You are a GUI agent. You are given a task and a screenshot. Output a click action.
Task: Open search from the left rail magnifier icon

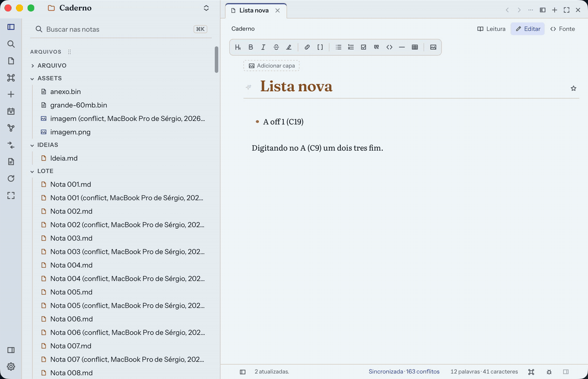[x=11, y=44]
